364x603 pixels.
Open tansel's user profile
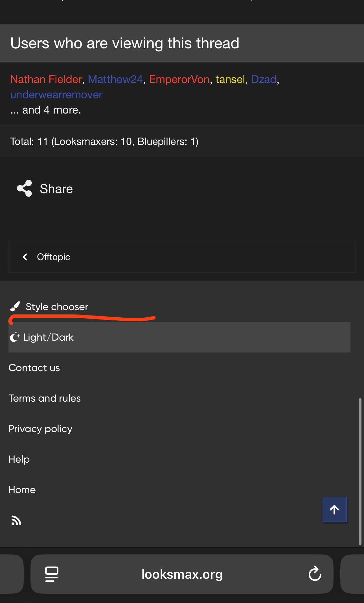pyautogui.click(x=230, y=79)
